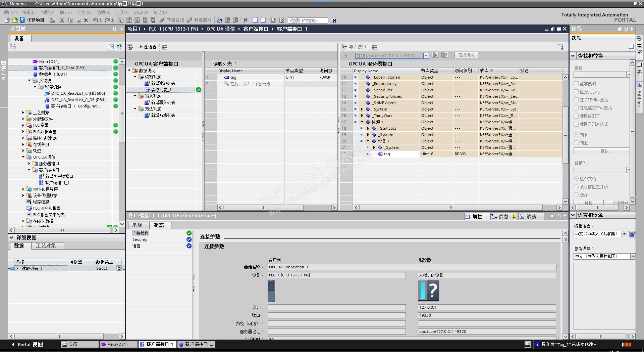The image size is (644, 352).
Task: Redo the last undone action
Action: pos(107,20)
